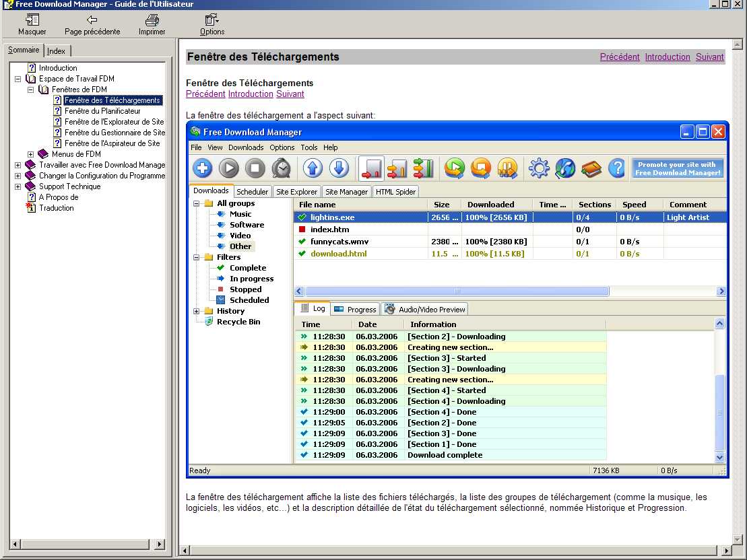Click the globe dial-up connection icon
This screenshot has width=747, height=560.
pyautogui.click(x=565, y=168)
